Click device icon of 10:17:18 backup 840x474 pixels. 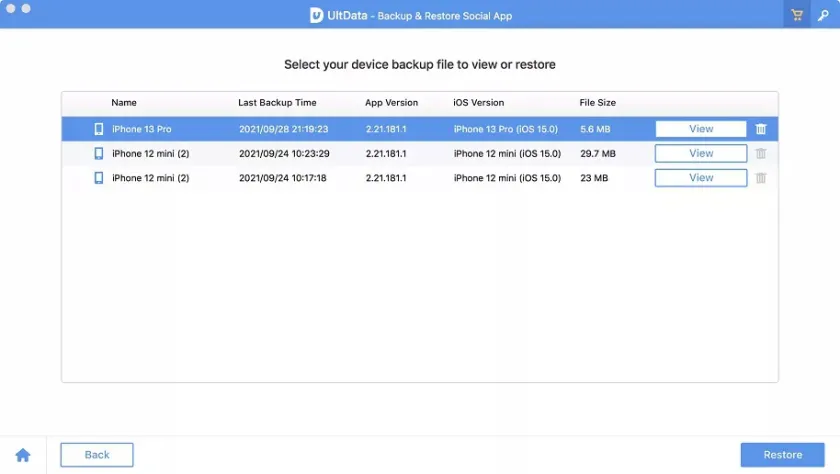(x=98, y=178)
